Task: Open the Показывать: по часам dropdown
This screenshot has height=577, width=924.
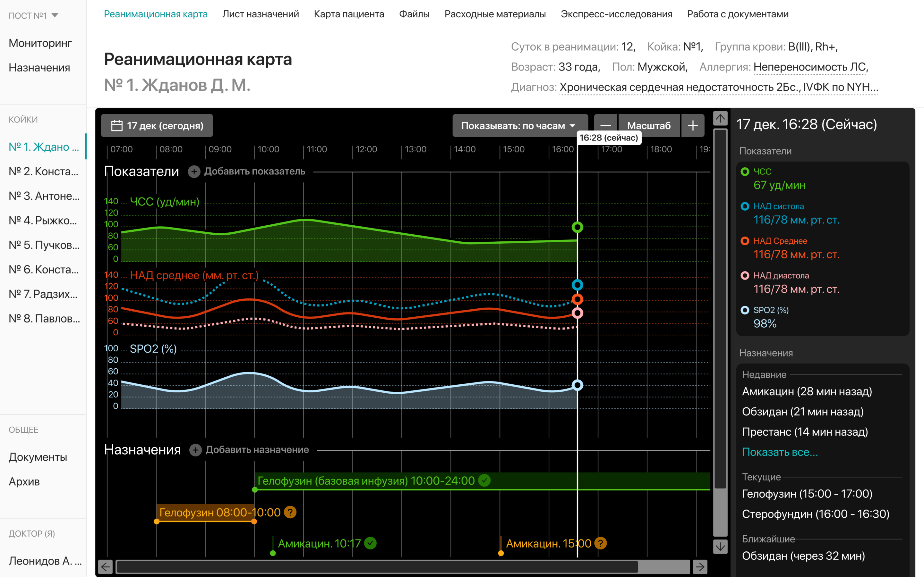Action: click(x=519, y=126)
